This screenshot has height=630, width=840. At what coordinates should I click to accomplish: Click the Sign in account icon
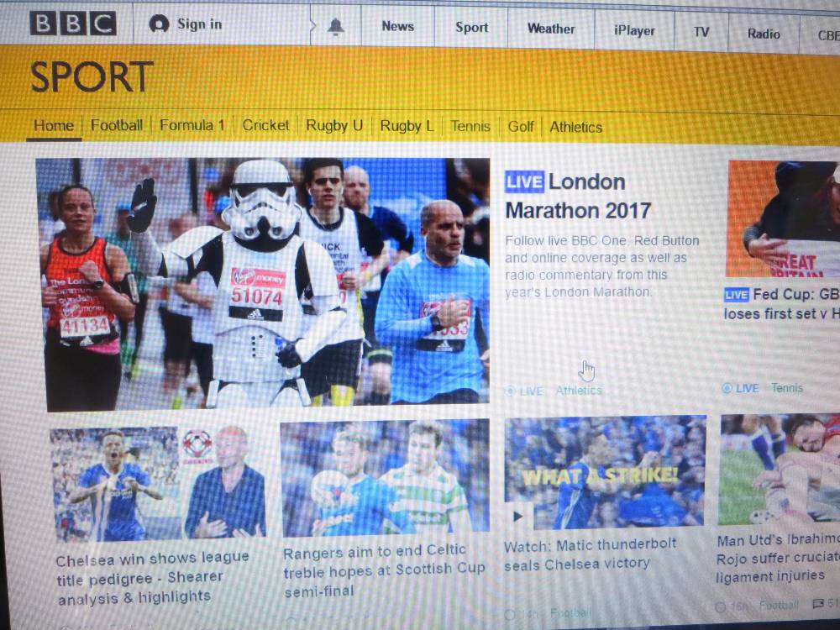click(x=159, y=24)
